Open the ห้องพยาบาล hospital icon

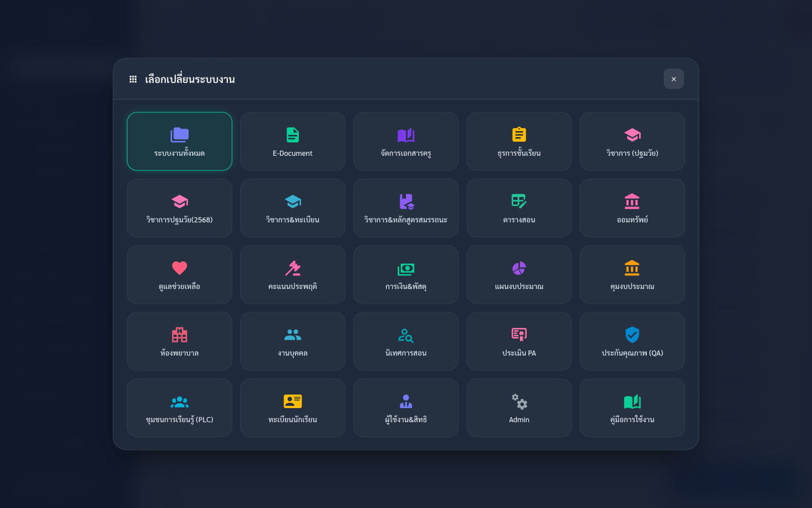pyautogui.click(x=179, y=335)
